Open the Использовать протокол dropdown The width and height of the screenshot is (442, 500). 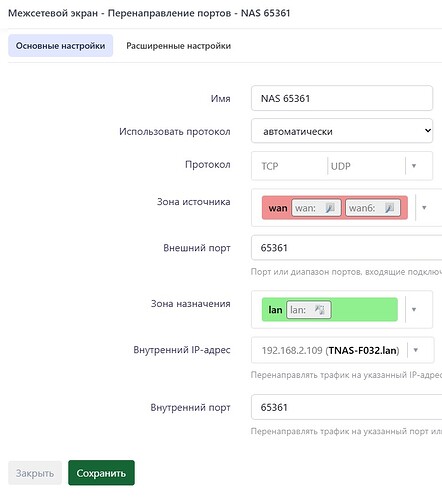click(342, 131)
